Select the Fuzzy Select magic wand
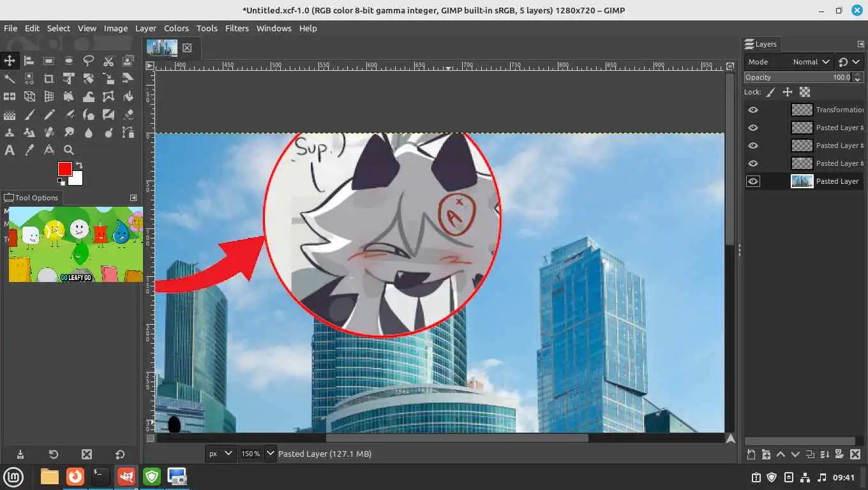 tap(10, 78)
